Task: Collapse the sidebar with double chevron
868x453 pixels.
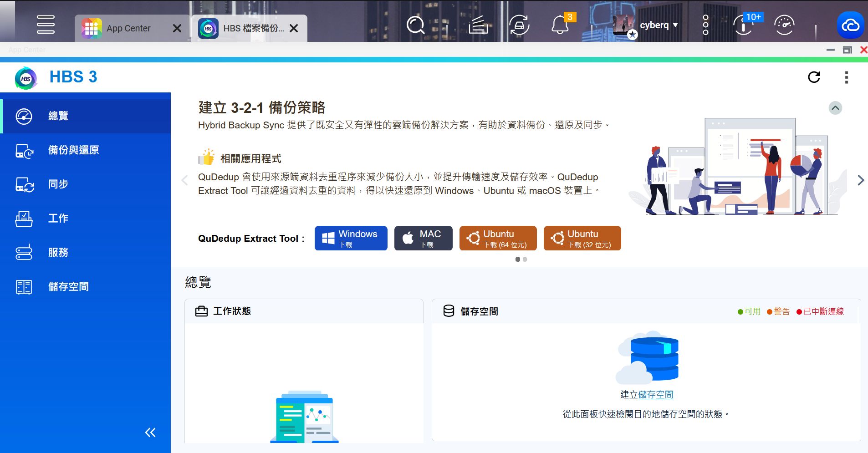Action: click(x=150, y=432)
